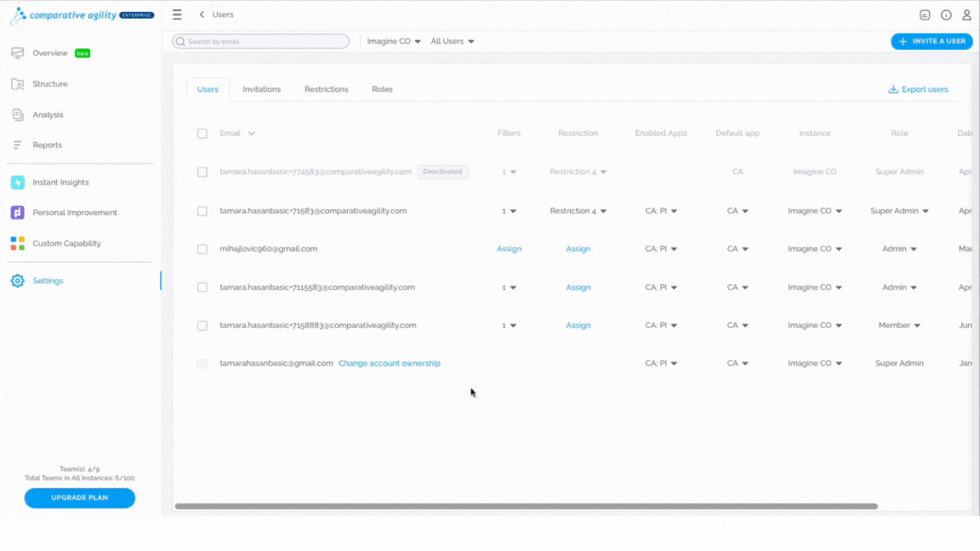This screenshot has height=551, width=980.
Task: Toggle the select-all users checkbox
Action: [x=202, y=133]
